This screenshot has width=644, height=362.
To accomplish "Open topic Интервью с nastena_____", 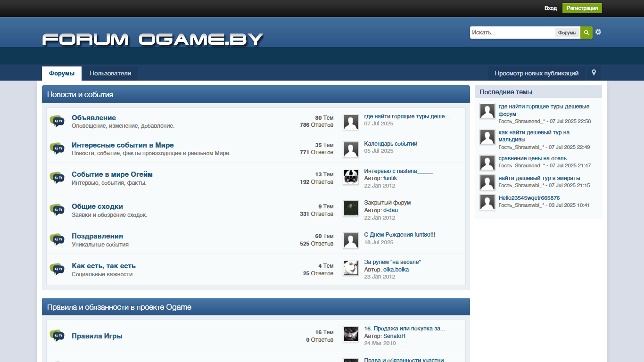I will [x=398, y=171].
